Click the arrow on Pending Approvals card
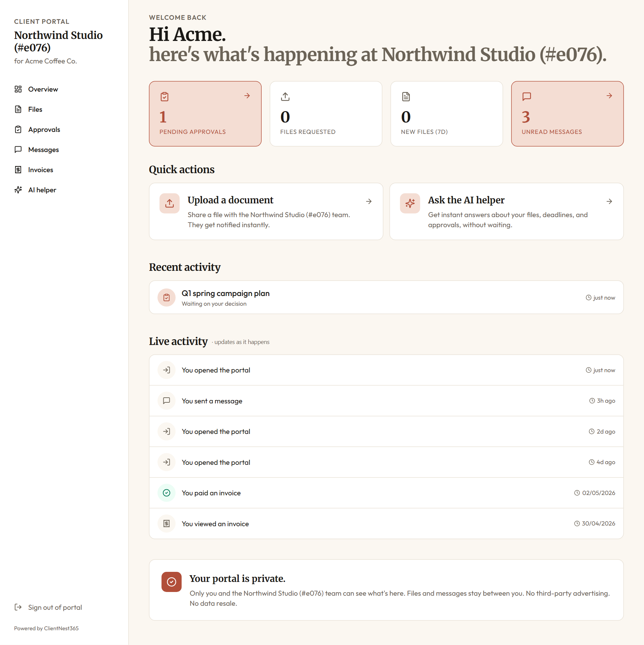 [x=247, y=96]
